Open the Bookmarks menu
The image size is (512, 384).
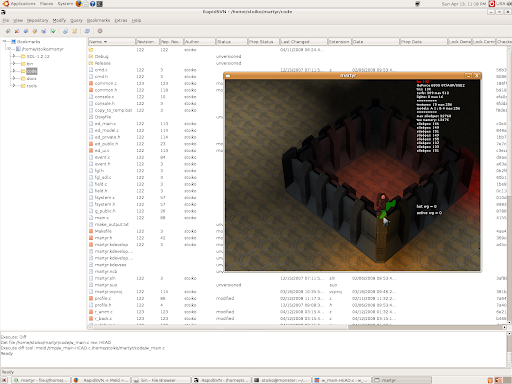tap(98, 20)
